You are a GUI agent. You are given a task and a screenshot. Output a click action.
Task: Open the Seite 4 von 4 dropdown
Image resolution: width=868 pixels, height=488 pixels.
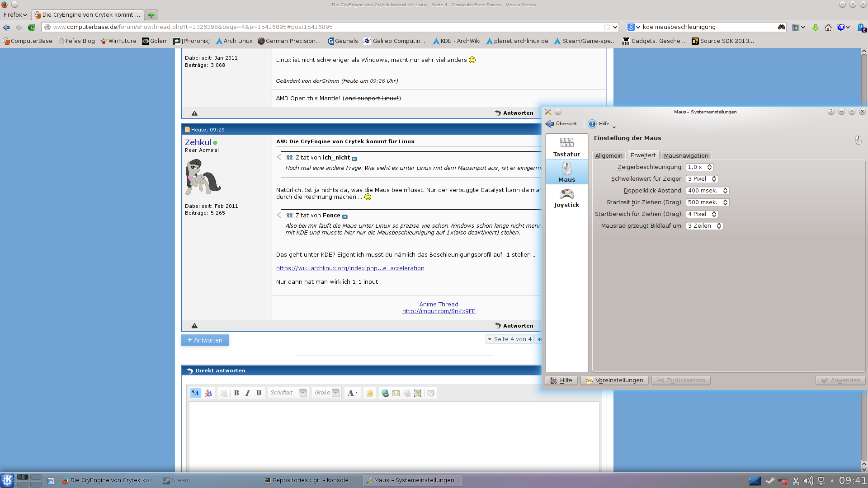(x=509, y=339)
